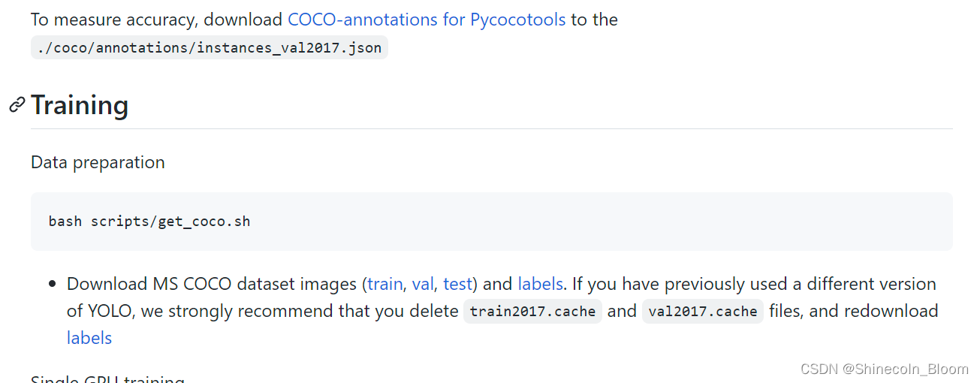The height and width of the screenshot is (383, 980).
Task: Open the "train" dataset images link
Action: click(x=384, y=284)
